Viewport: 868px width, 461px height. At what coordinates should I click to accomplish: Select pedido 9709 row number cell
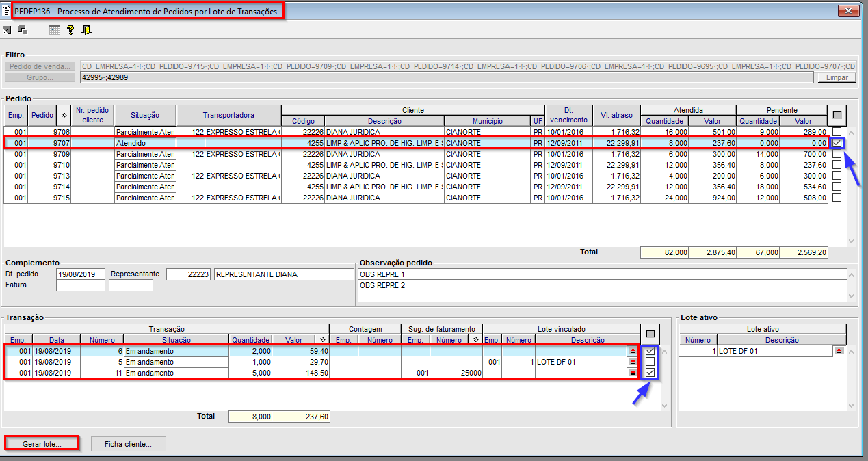point(42,154)
